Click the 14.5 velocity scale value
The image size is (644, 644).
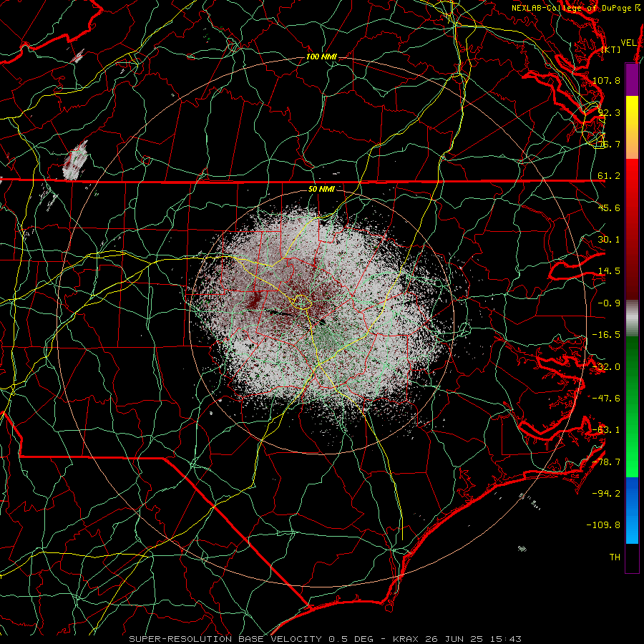(609, 271)
